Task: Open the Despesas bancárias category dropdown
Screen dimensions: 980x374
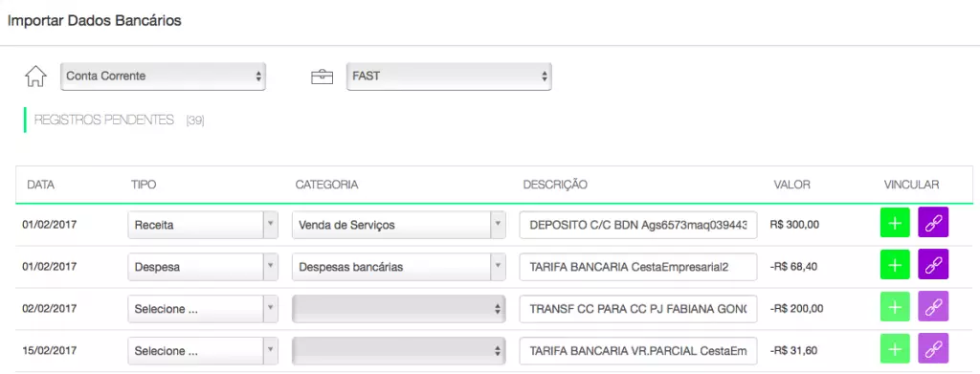Action: click(x=399, y=267)
